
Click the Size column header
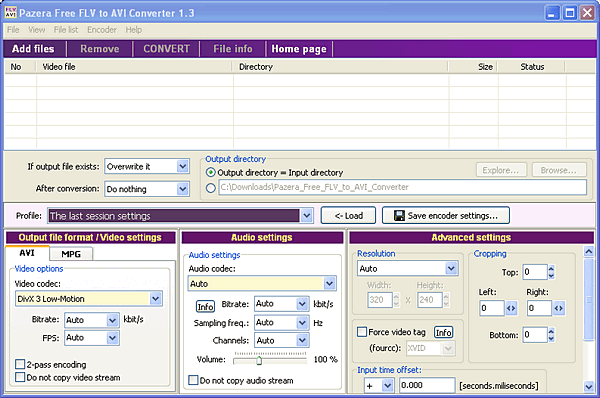[x=473, y=67]
